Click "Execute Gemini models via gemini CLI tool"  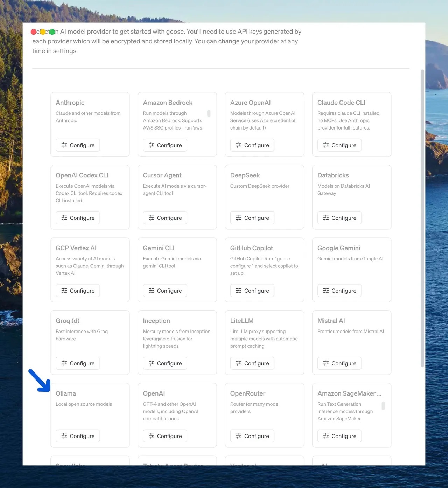coord(172,262)
